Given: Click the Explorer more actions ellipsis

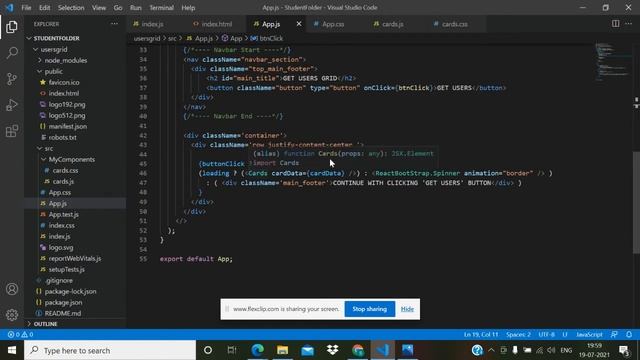Looking at the screenshot, I should tap(114, 24).
